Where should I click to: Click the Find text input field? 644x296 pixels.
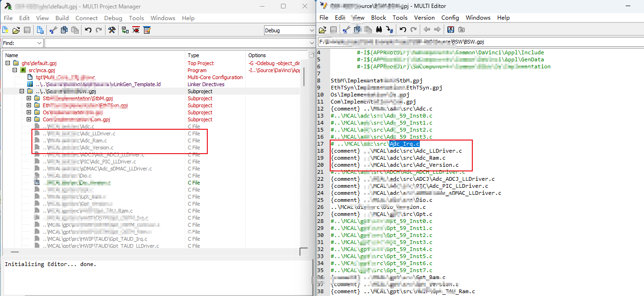[178, 43]
